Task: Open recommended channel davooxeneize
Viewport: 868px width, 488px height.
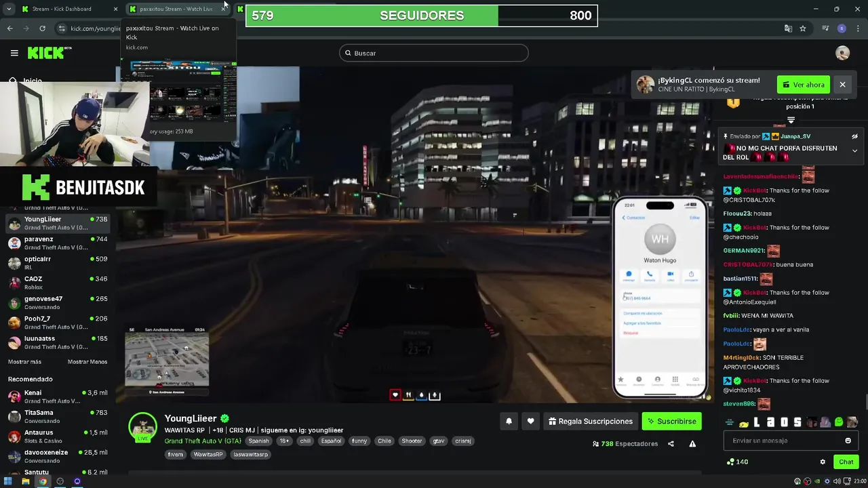Action: click(x=58, y=456)
